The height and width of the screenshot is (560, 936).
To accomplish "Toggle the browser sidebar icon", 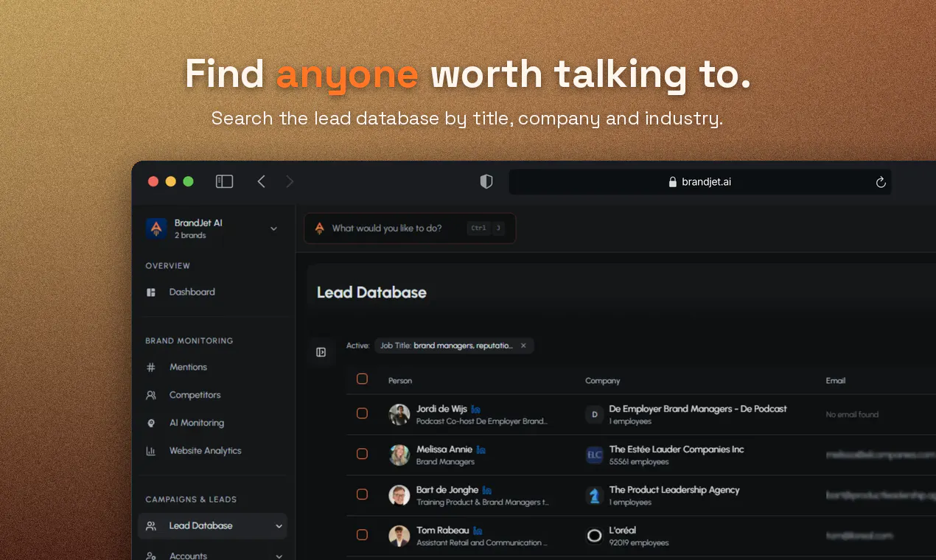I will [224, 181].
